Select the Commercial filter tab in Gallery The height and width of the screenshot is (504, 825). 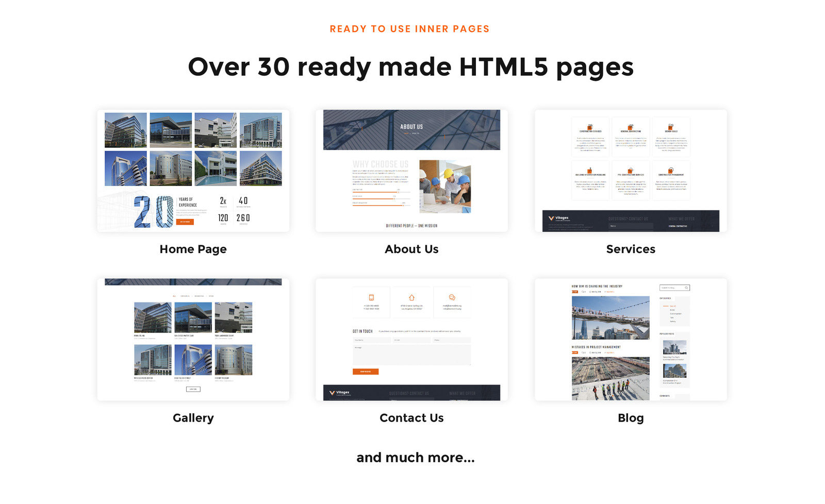pos(185,296)
